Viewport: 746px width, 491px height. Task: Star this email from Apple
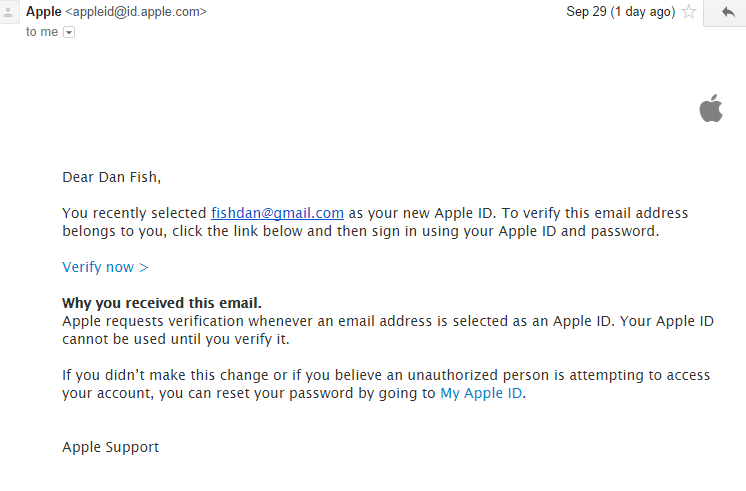pyautogui.click(x=689, y=11)
